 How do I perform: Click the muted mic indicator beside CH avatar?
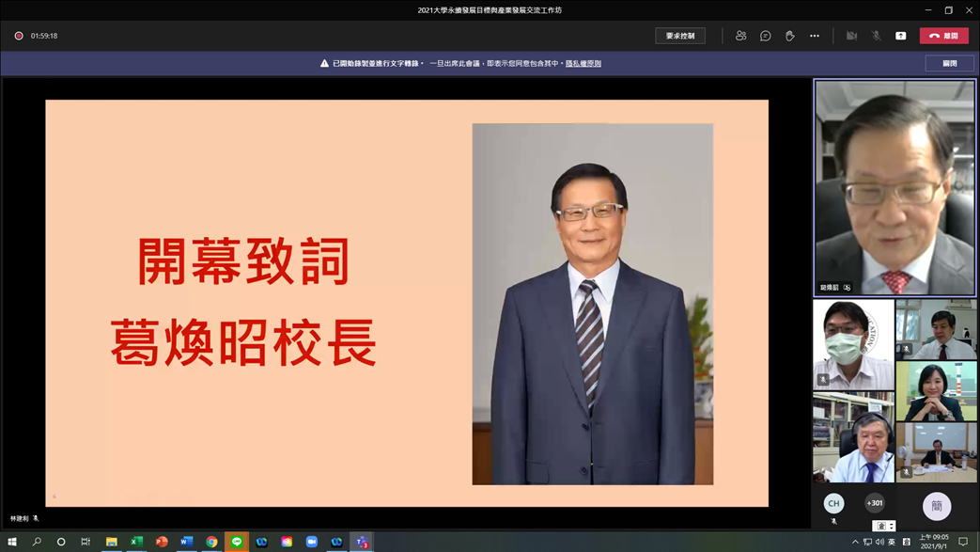click(833, 523)
